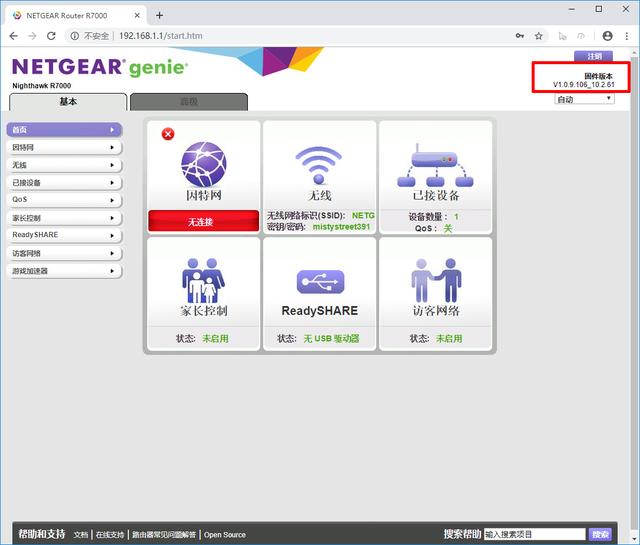Click the 搜索 help search button
The height and width of the screenshot is (545, 640).
tap(600, 534)
